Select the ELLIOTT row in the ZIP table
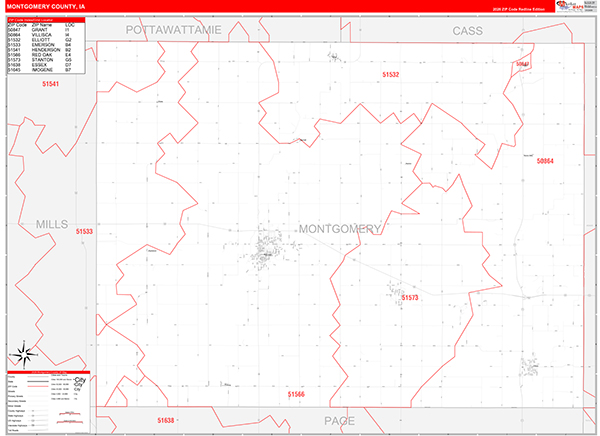Viewport: 600px width, 436px height. [x=40, y=40]
